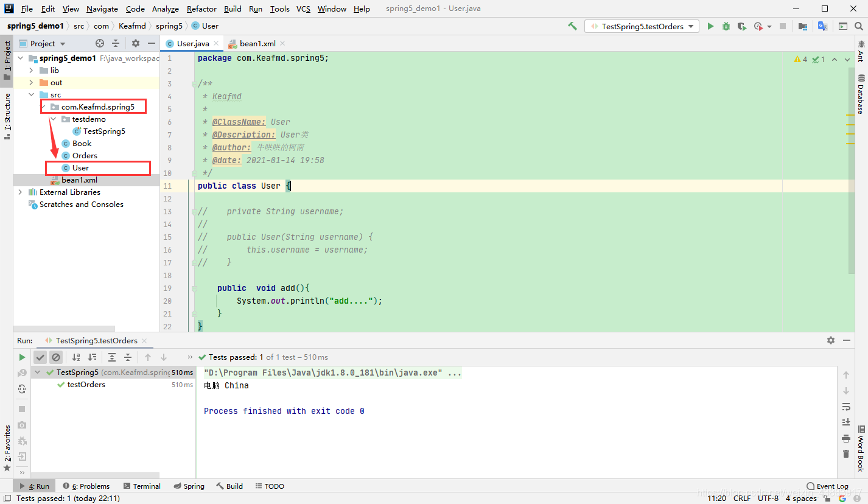Collapse the spring5_demo1 project root

pos(20,58)
